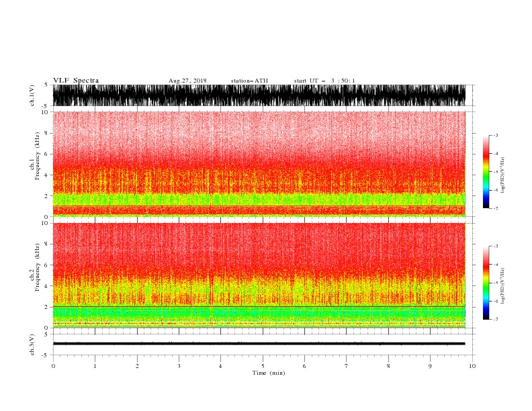This screenshot has width=532, height=411.
Task: Click the "-3" label on ch.1 color scale
Action: [496, 135]
